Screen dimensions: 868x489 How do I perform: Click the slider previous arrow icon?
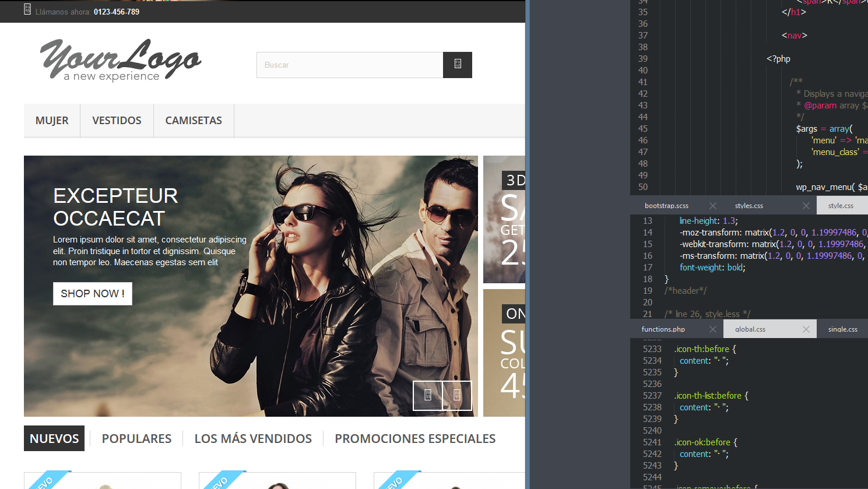pyautogui.click(x=428, y=395)
